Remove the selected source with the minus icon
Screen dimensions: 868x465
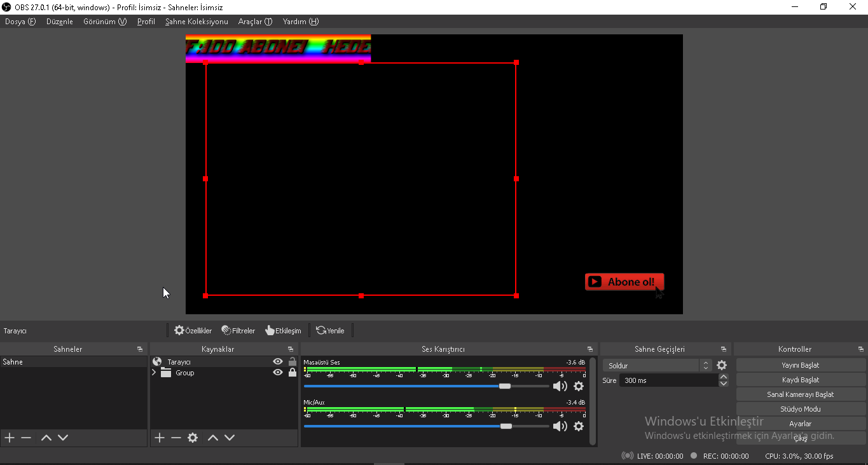coord(176,438)
